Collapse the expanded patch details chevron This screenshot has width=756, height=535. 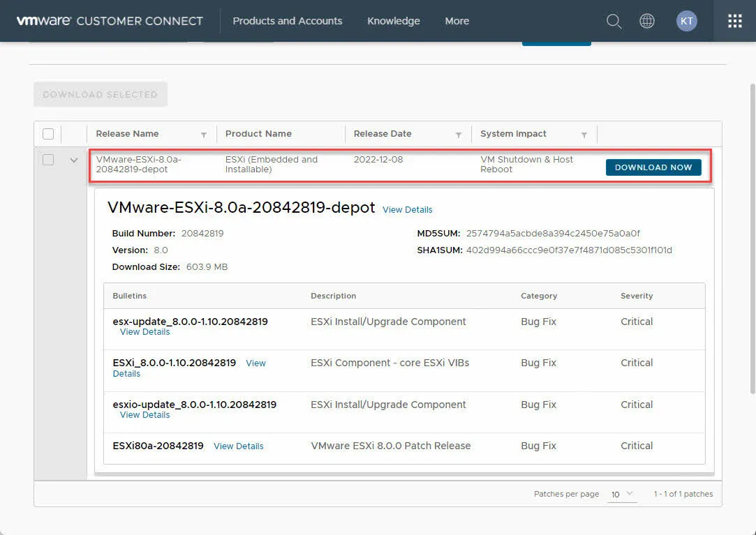[x=73, y=160]
